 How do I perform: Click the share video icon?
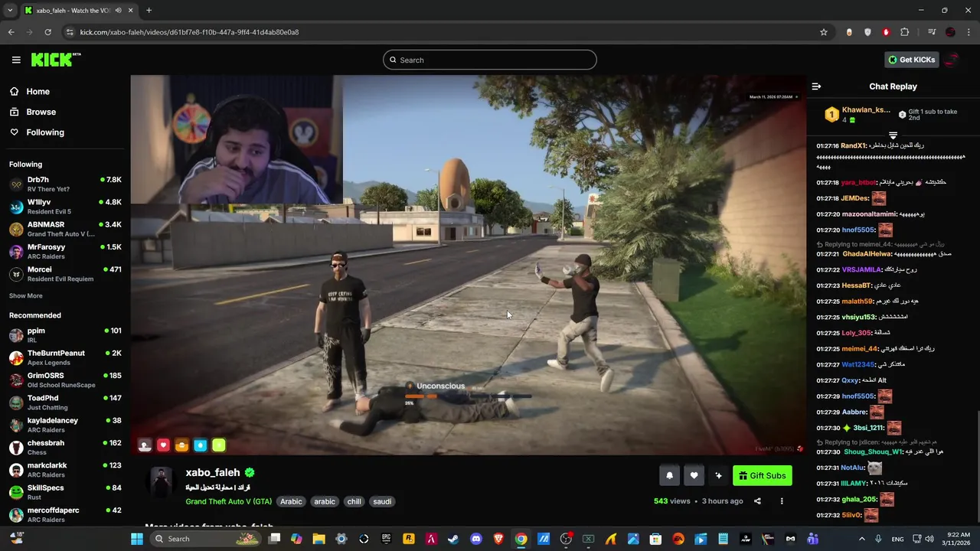[x=757, y=501]
